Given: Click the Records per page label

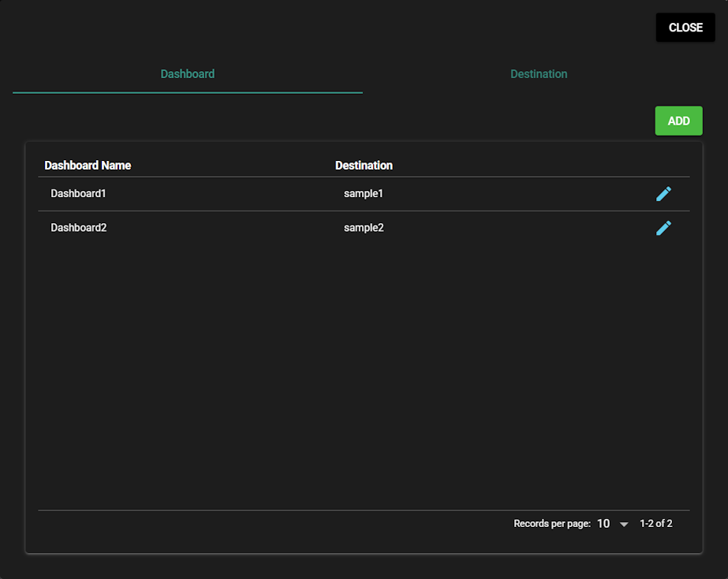Looking at the screenshot, I should pos(552,524).
